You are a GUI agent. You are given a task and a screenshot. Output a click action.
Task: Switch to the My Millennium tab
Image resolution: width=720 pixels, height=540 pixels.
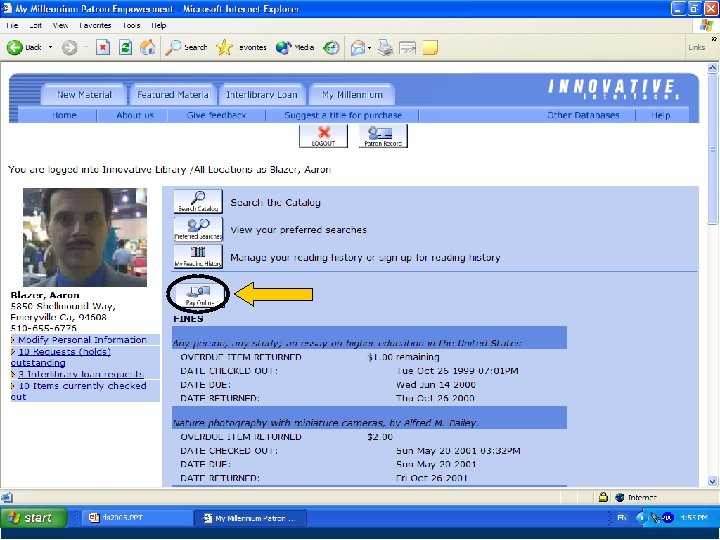click(352, 95)
